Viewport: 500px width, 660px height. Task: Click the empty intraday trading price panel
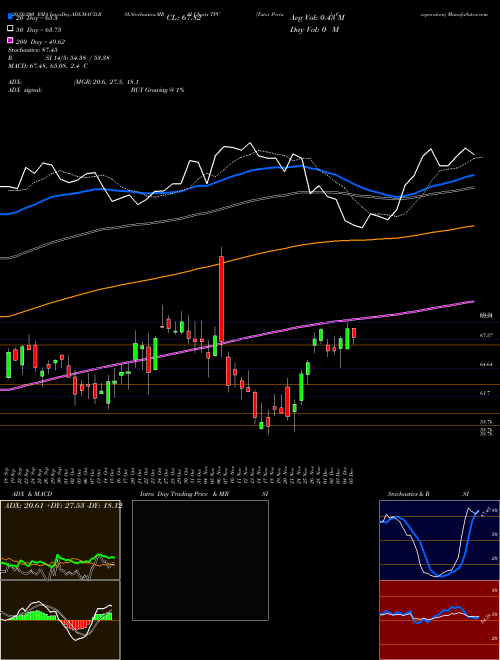point(200,560)
